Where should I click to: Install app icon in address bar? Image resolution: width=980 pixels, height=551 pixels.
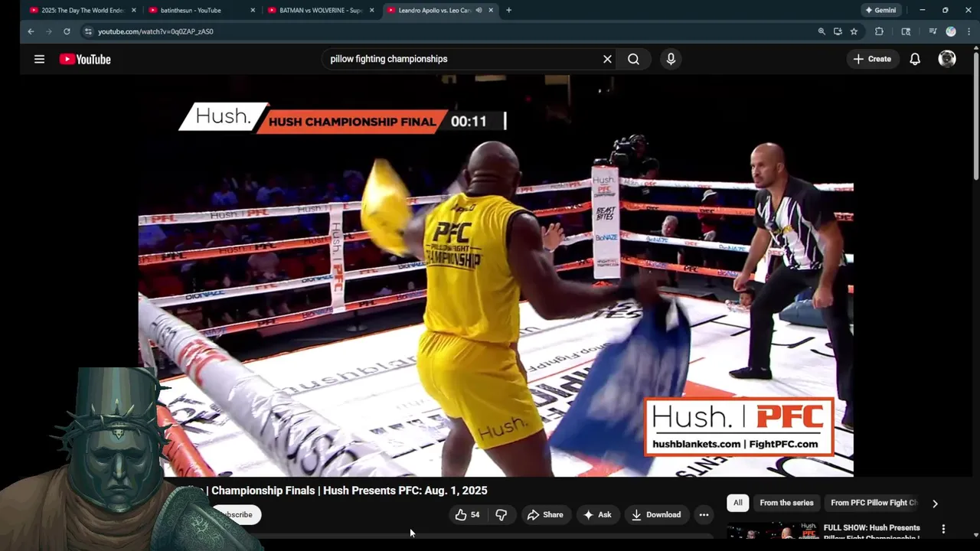point(838,31)
